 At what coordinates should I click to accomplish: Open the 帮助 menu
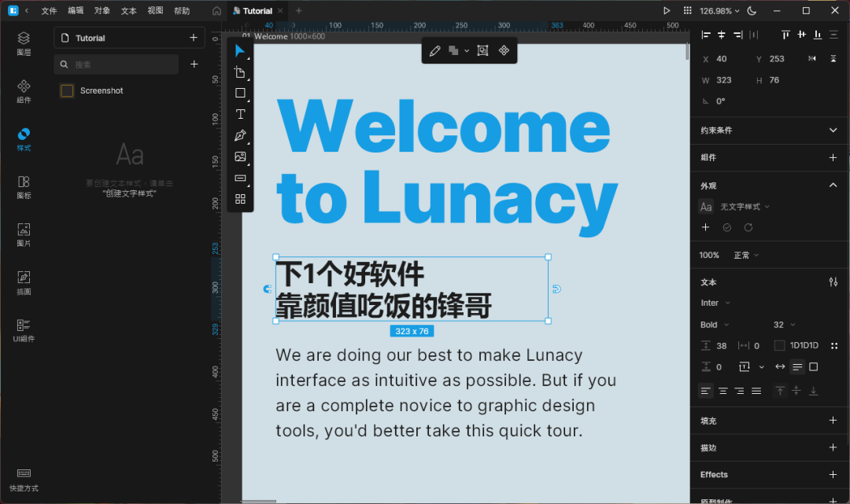182,11
